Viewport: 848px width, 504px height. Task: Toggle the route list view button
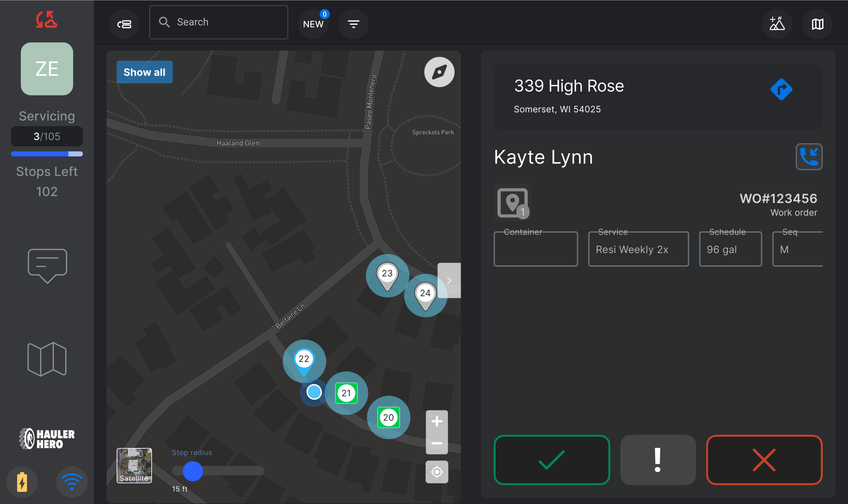pyautogui.click(x=124, y=24)
